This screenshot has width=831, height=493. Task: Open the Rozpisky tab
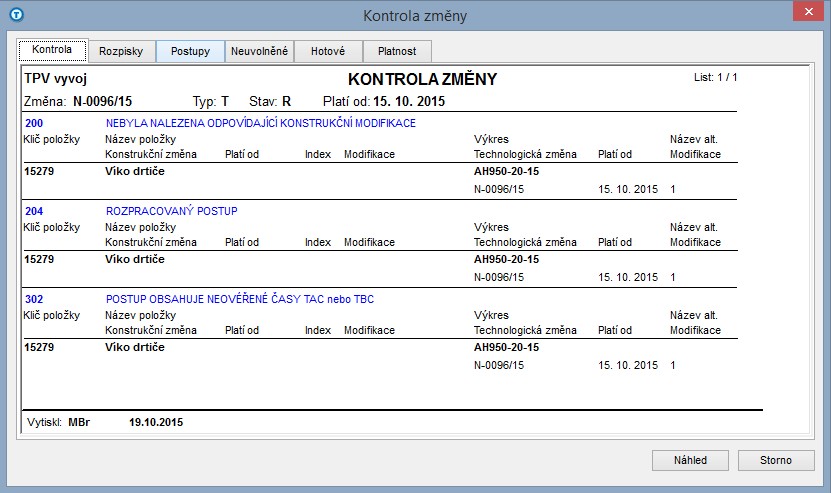coord(121,51)
